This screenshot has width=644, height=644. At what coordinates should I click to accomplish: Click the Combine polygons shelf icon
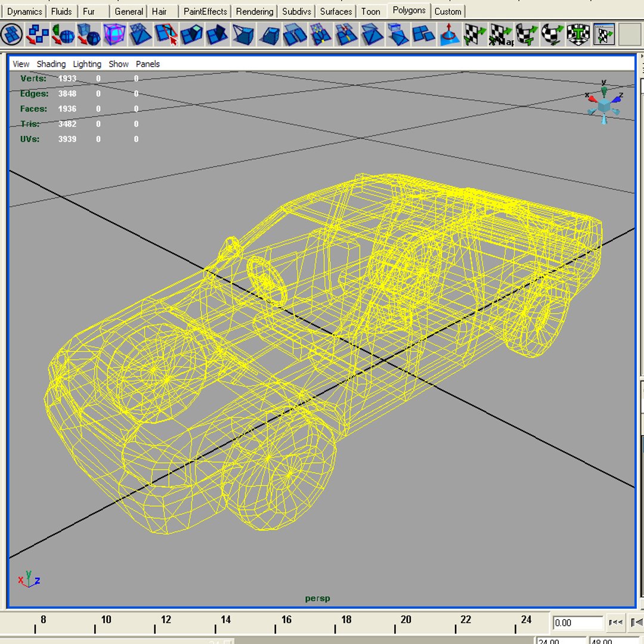click(37, 35)
